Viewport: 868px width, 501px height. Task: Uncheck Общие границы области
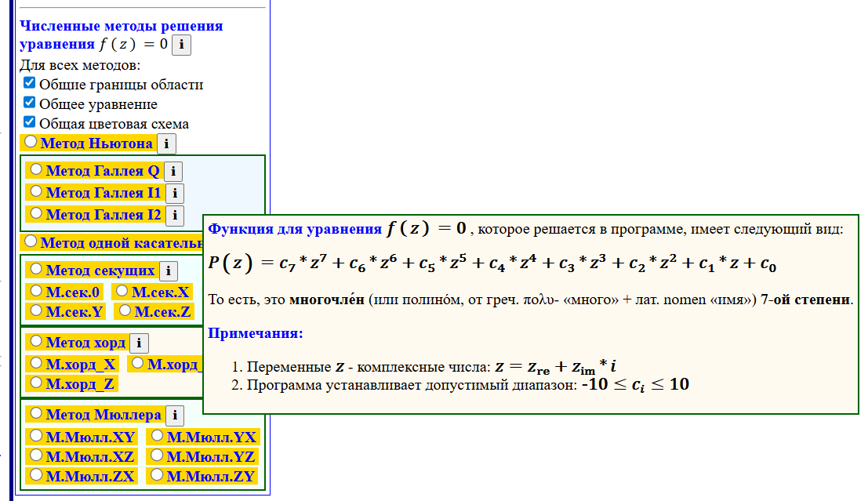[x=29, y=82]
